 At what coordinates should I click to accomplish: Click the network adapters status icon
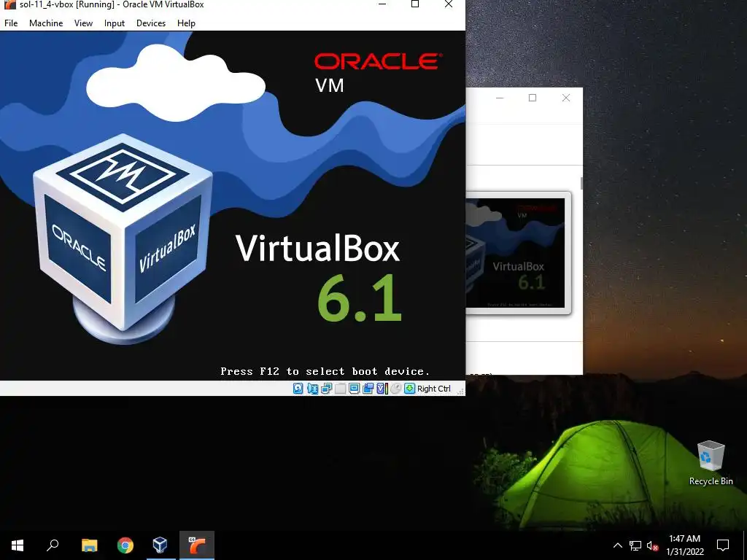326,389
